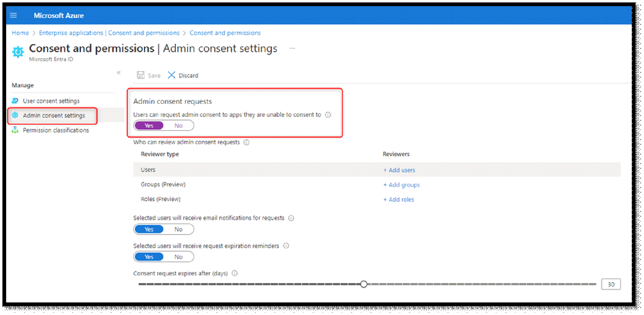
Task: Click info icon beside email notifications setting
Action: coord(291,218)
